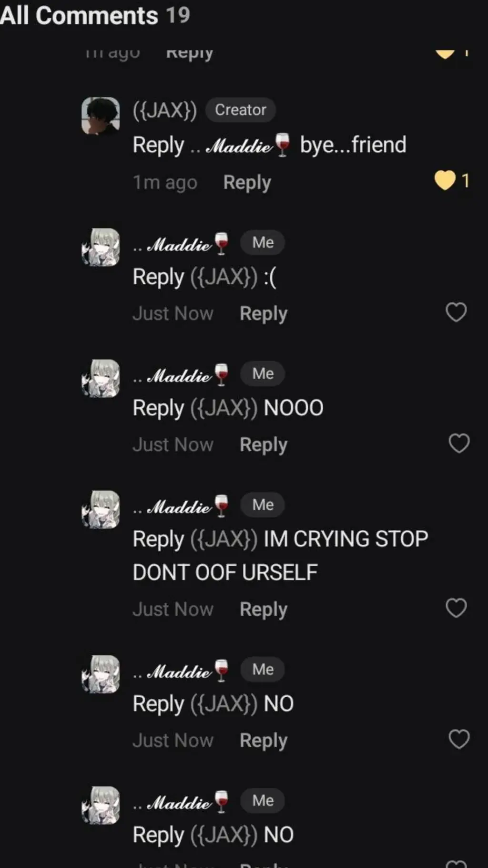Reply to the first "NO" comment

point(264,741)
